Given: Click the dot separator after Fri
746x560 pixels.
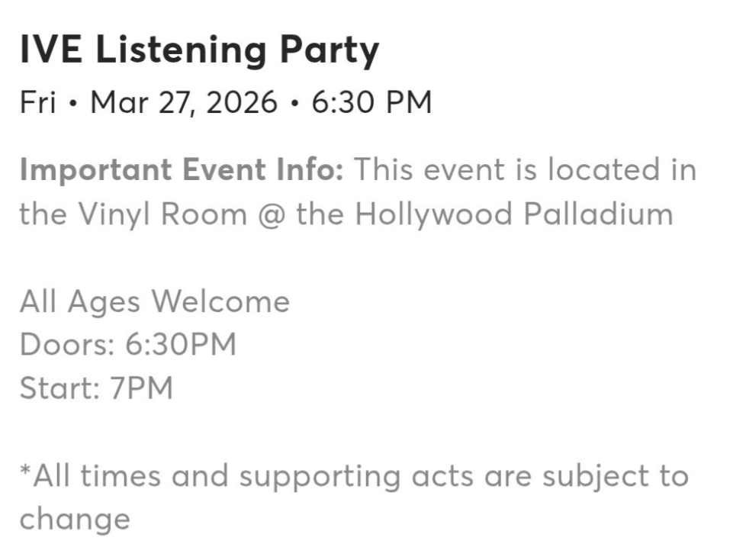Looking at the screenshot, I should (72, 103).
